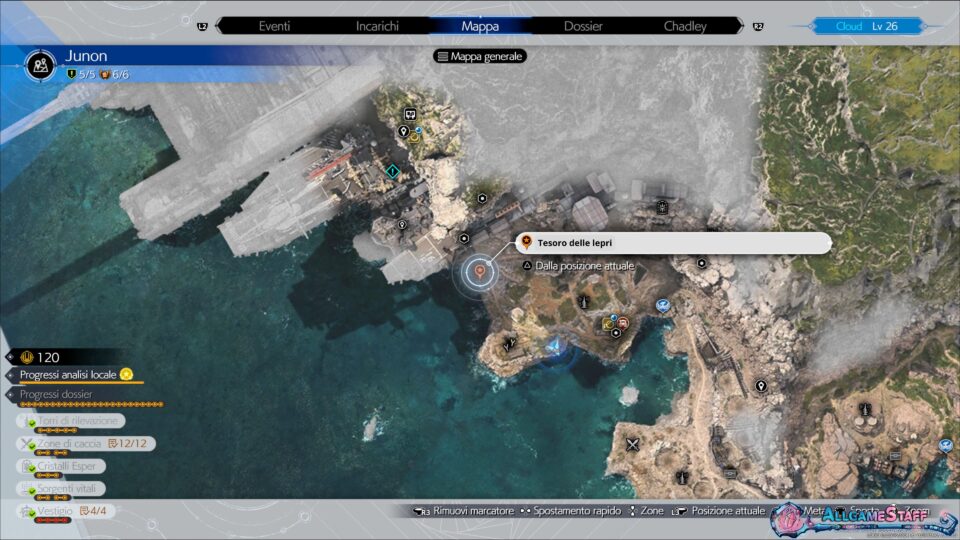Click the 6/6 counter icon
Screen dimensions: 960x540
tap(105, 74)
